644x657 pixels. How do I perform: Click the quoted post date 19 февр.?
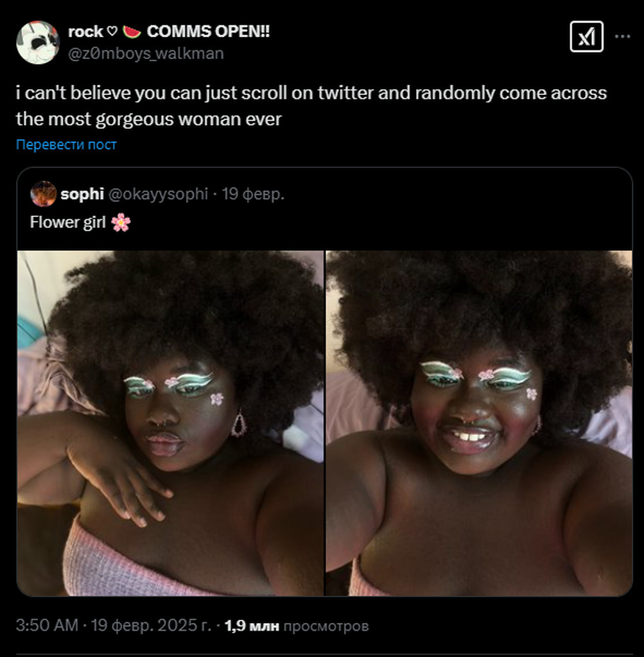click(x=252, y=194)
